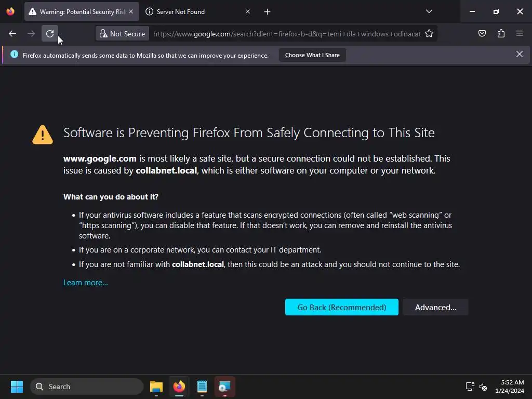Screen dimensions: 532x399
Task: Click the network status tray icon
Action: [470, 387]
